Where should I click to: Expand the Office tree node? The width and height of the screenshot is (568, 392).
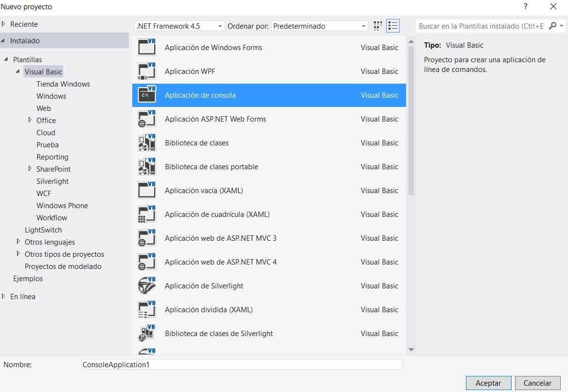30,120
